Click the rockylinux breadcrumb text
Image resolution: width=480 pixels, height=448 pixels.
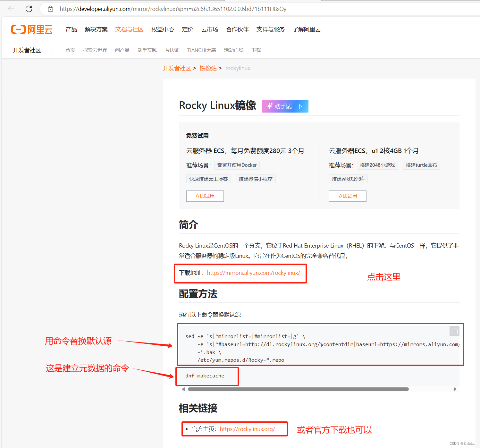click(x=238, y=68)
